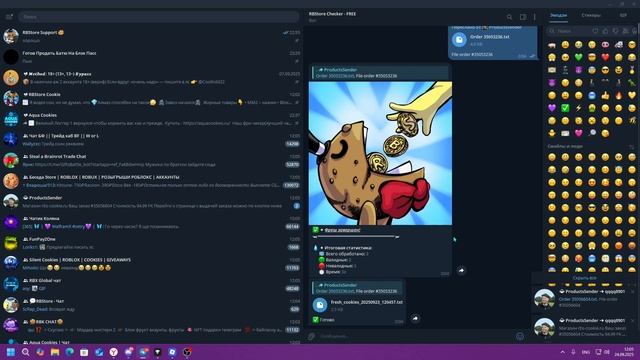Open the cookie coin image
640x360 pixels.
click(380, 153)
